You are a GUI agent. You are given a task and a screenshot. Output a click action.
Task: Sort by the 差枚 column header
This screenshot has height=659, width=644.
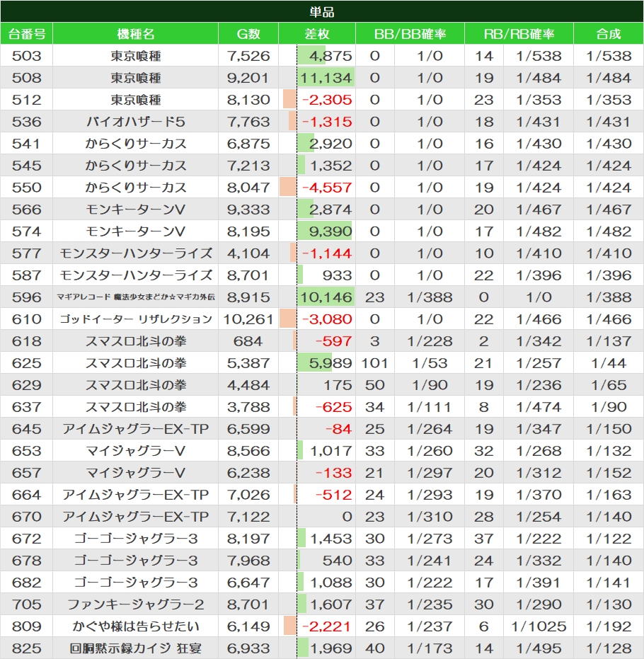(317, 34)
